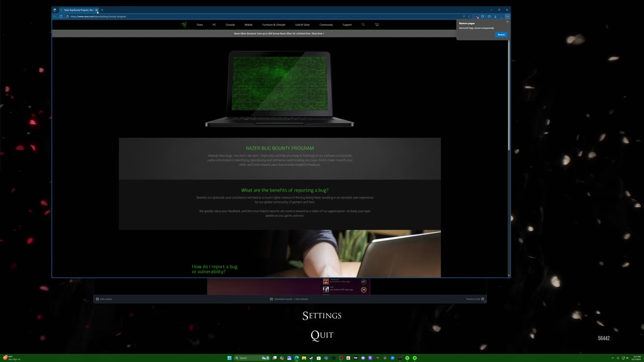Click the Restore button
The height and width of the screenshot is (362, 644).
(501, 34)
